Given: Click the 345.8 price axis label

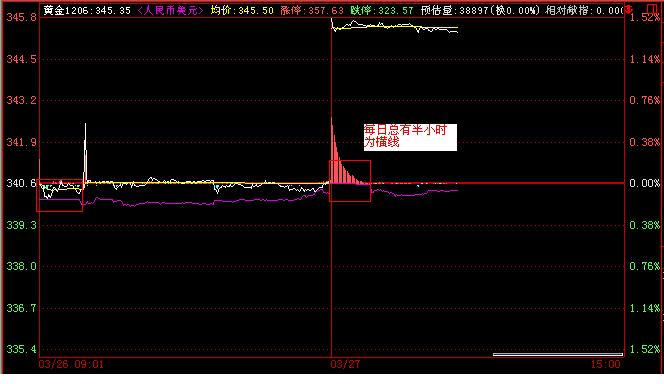Looking at the screenshot, I should coord(21,17).
